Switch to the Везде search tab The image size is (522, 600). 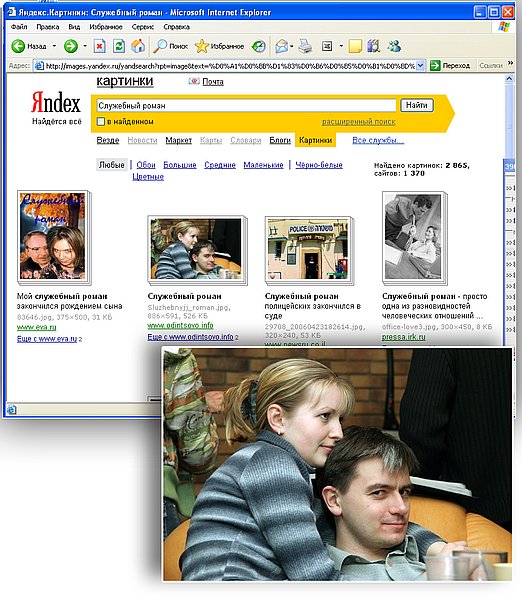click(x=108, y=140)
